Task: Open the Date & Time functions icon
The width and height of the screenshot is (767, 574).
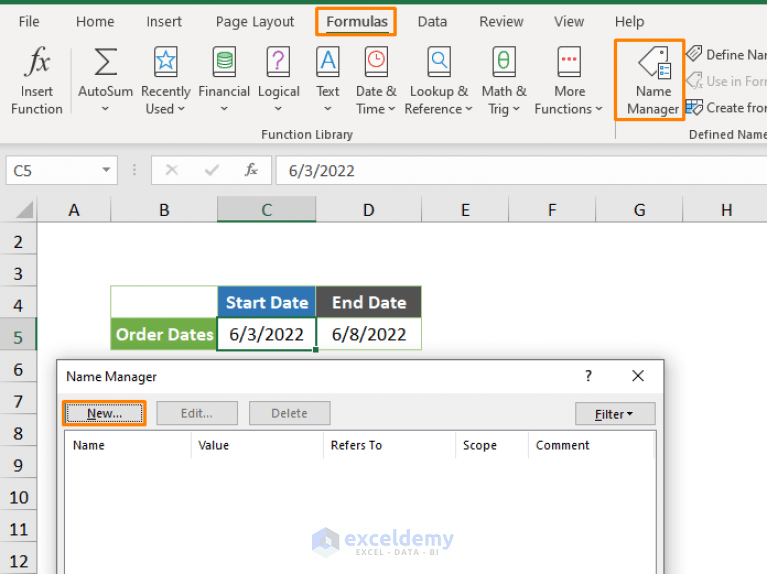Action: [376, 62]
